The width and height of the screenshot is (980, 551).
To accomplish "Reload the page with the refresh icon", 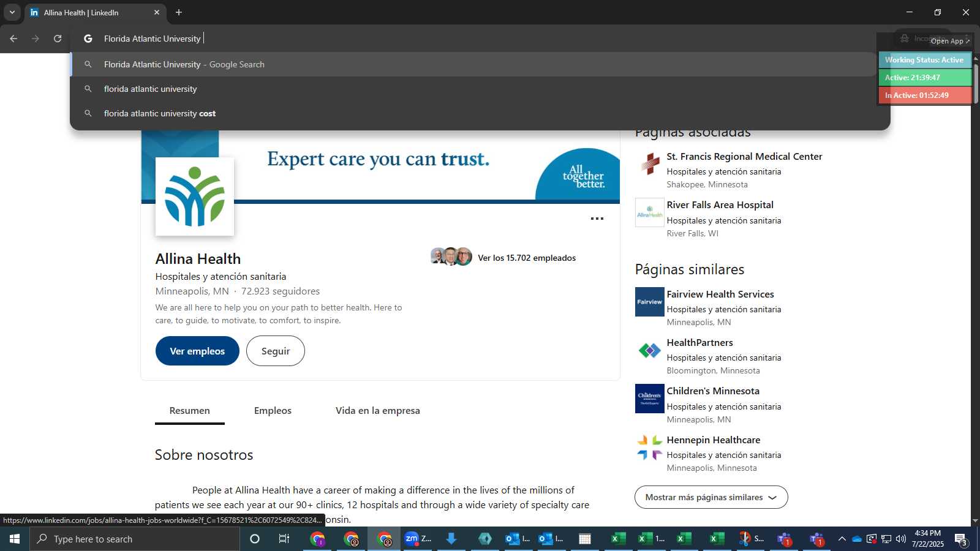I will pos(58,39).
